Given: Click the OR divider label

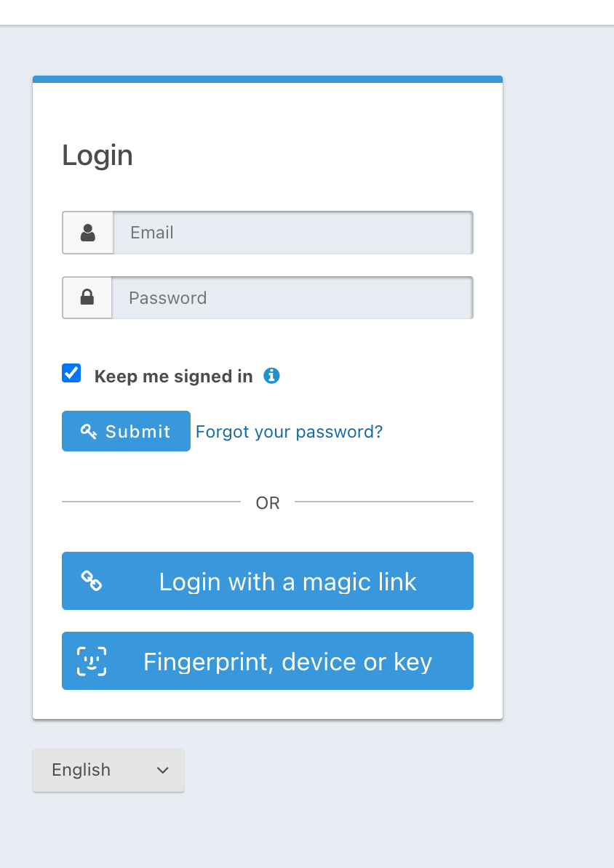Looking at the screenshot, I should click(268, 502).
